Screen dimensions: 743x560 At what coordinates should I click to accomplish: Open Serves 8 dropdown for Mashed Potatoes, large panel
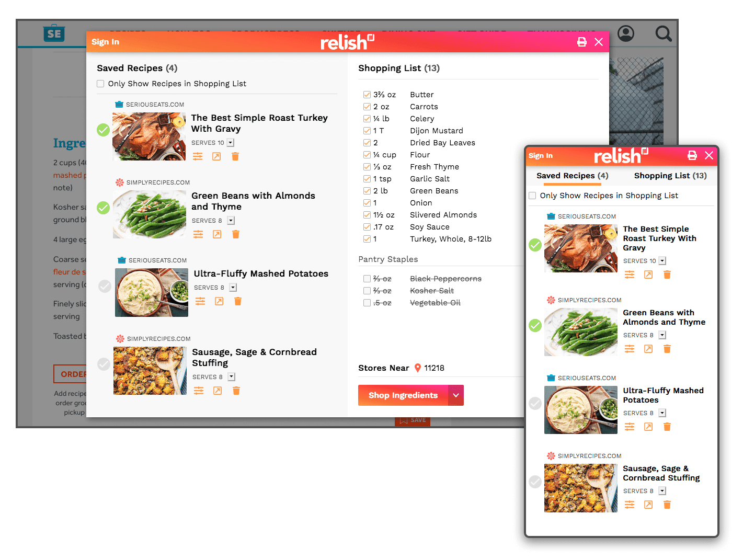coord(233,288)
